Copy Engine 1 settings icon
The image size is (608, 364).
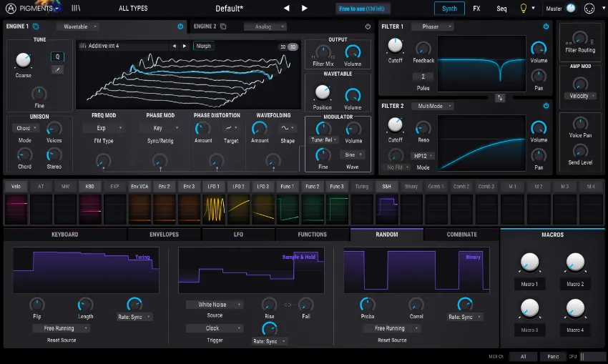[x=36, y=26]
